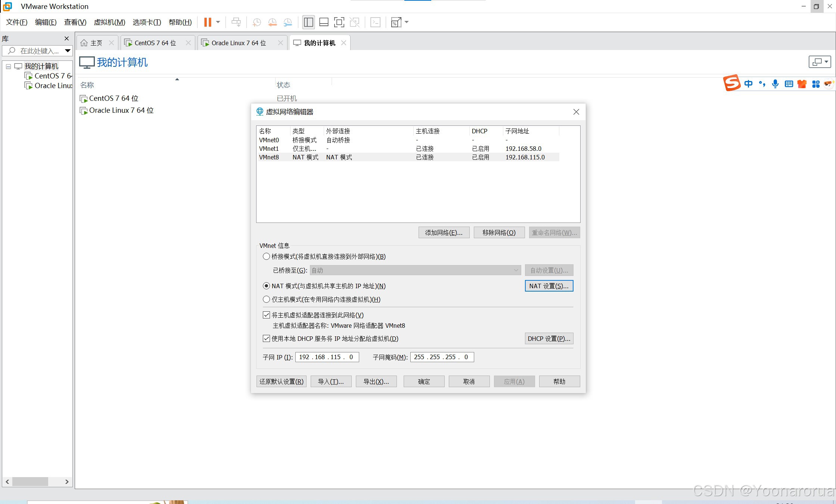Select the 桥接模式 radio button
This screenshot has height=504, width=836.
(x=266, y=256)
